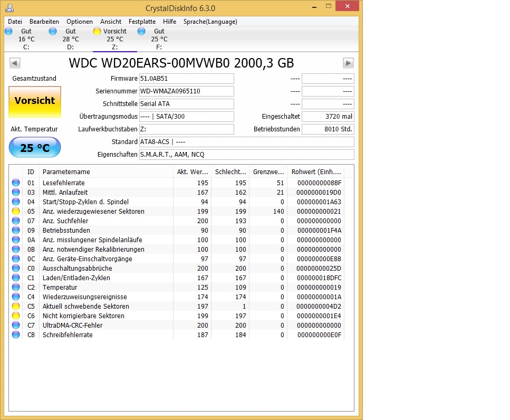510x420 pixels.
Task: Click status icon for Temperatur row
Action: pyautogui.click(x=16, y=287)
